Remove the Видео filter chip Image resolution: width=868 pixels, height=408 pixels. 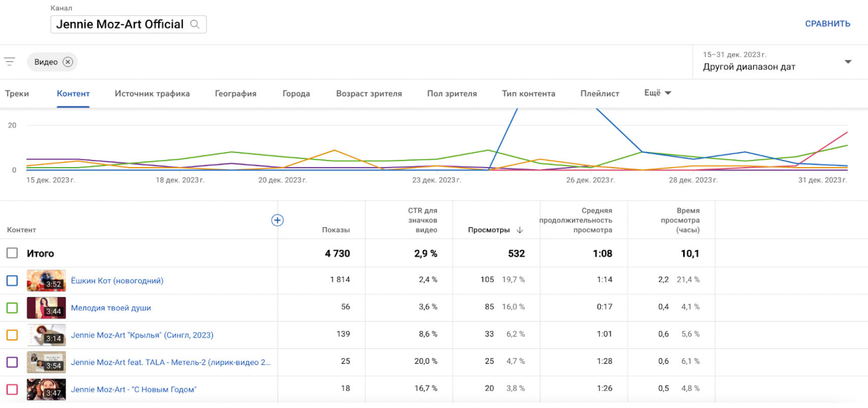click(68, 62)
